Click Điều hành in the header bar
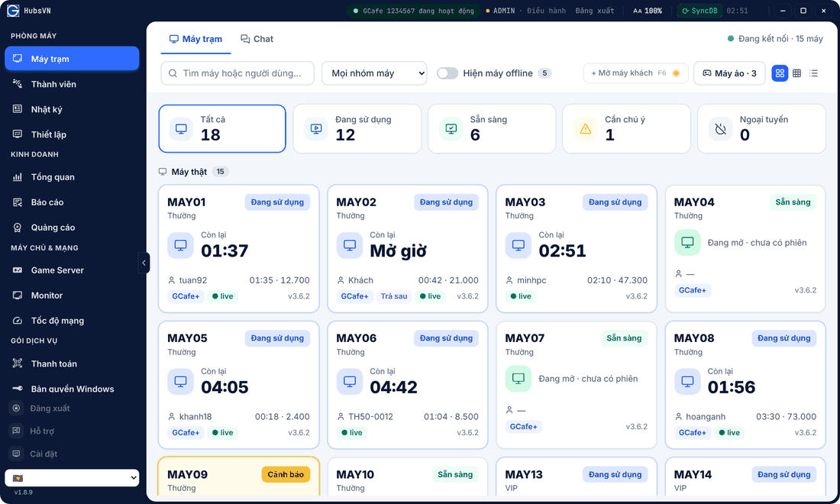This screenshot has width=840, height=504. tap(546, 11)
